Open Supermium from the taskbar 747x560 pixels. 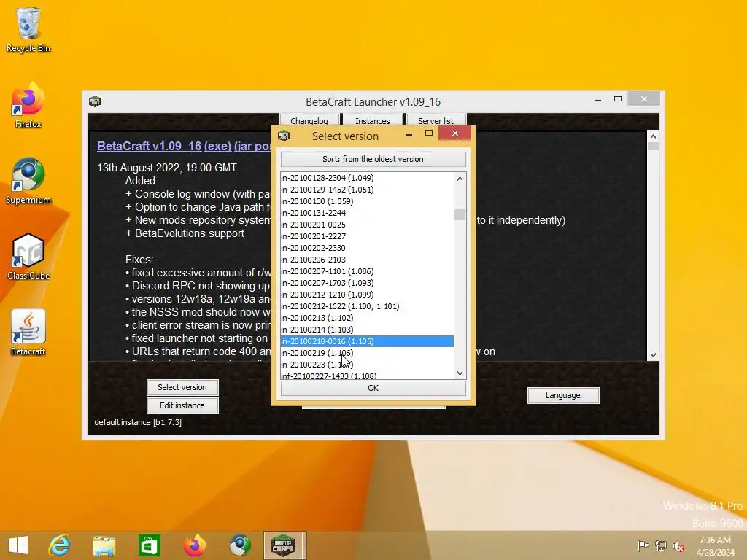point(239,545)
